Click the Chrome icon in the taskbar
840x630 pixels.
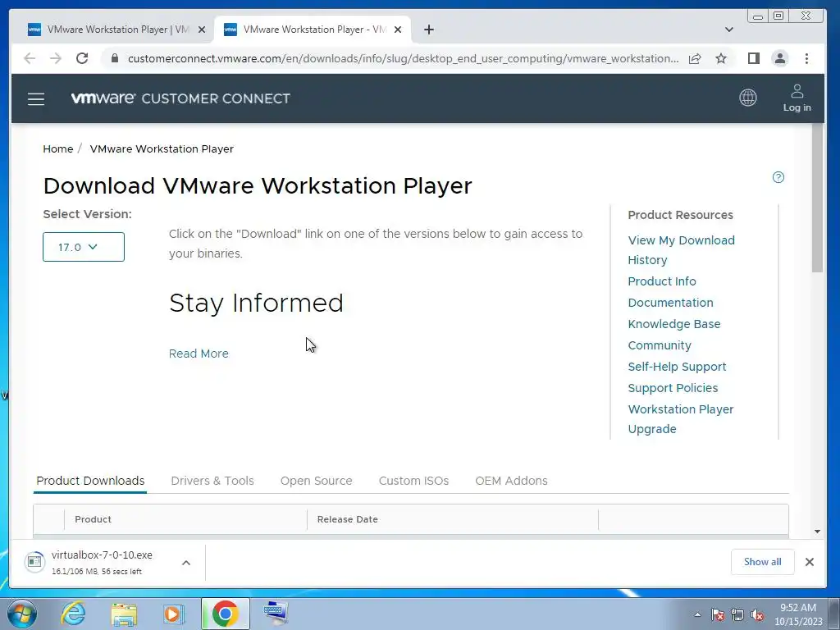(x=225, y=614)
